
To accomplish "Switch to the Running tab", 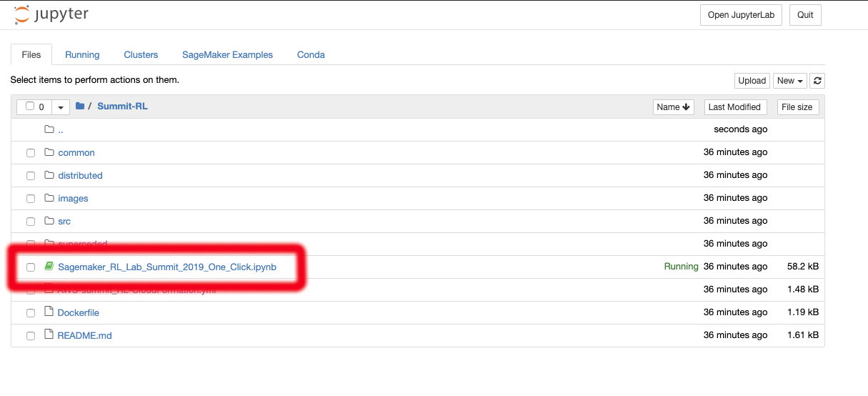I will (82, 54).
